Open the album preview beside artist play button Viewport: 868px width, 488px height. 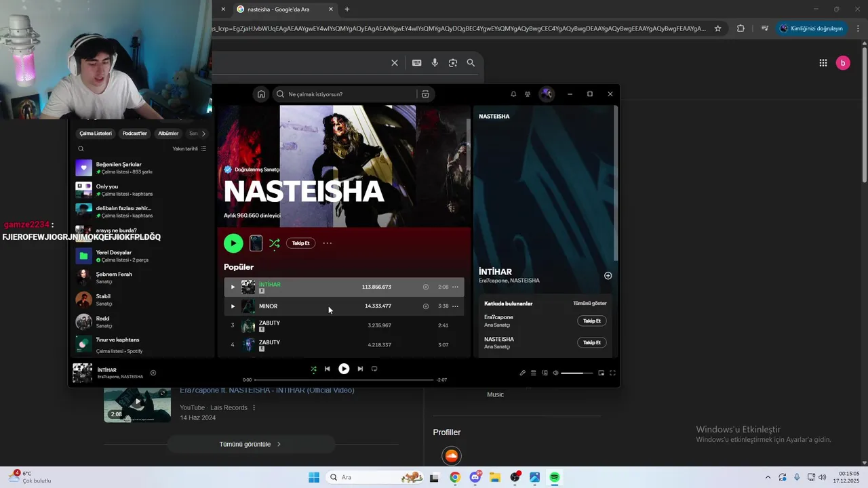pos(256,243)
